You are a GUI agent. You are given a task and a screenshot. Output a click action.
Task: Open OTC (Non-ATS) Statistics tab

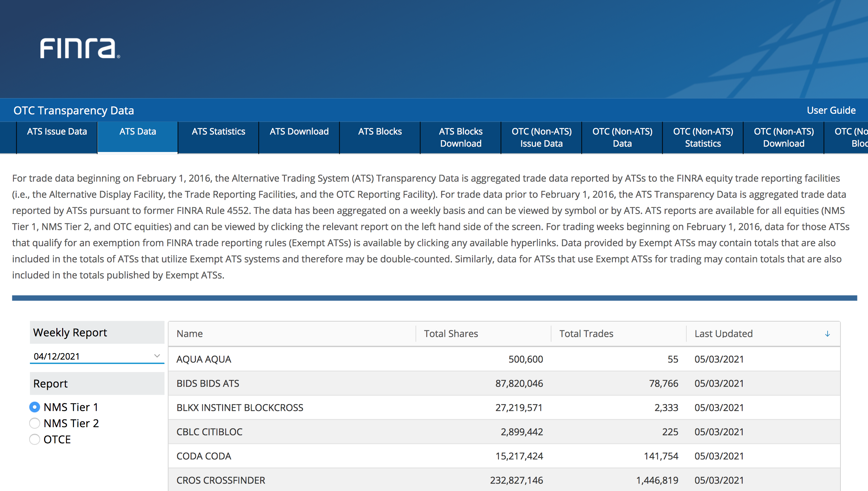pos(703,137)
